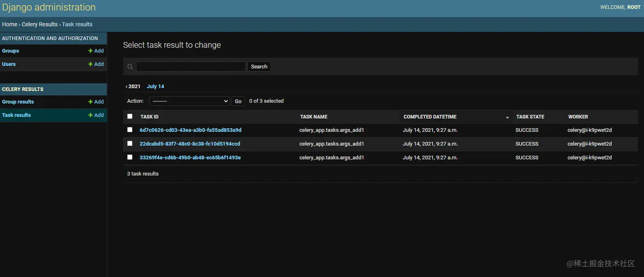Click the July 14 date filter link
The width and height of the screenshot is (644, 277).
(x=155, y=86)
